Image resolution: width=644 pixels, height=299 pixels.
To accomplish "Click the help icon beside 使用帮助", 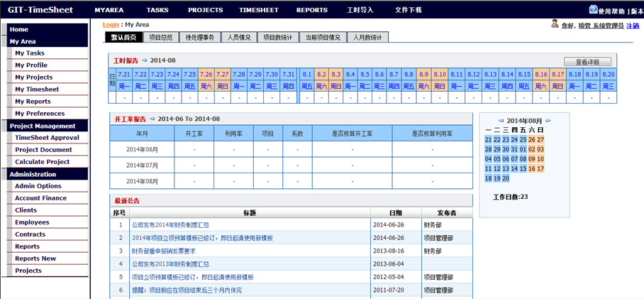I will click(x=593, y=9).
